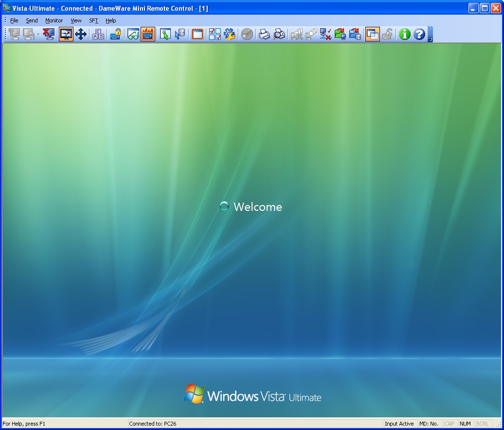Click the green information circle icon
Screen dimensions: 504x430
[404, 34]
